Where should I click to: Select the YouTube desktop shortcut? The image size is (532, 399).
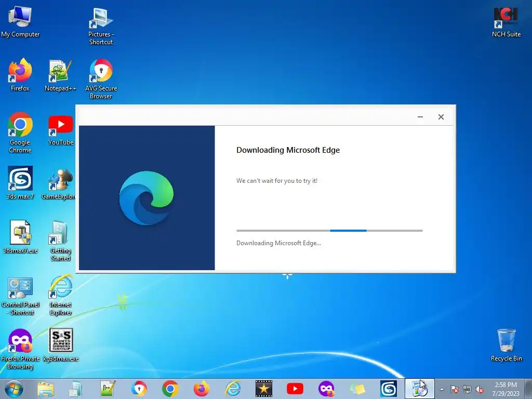tap(60, 130)
